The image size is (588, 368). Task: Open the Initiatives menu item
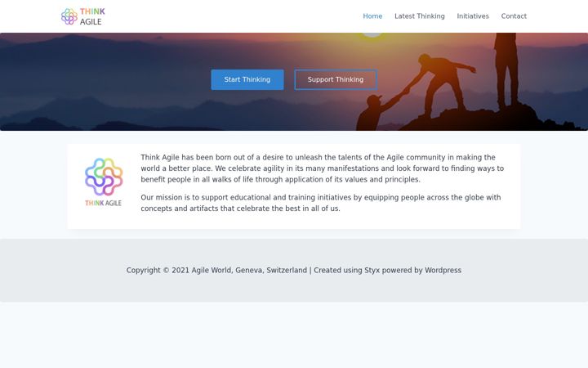(473, 16)
